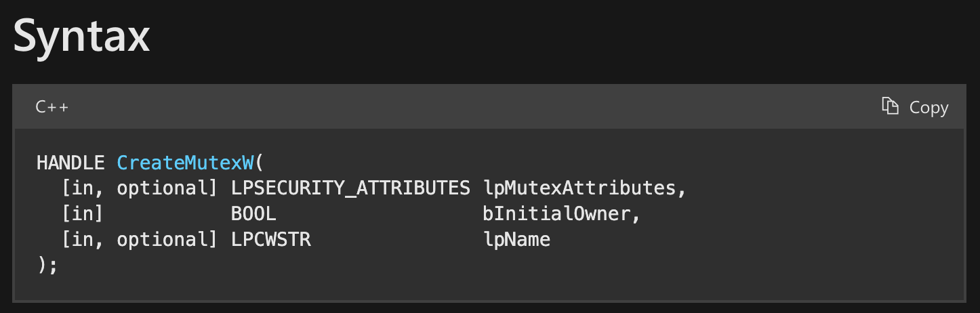Click the closing parenthesis and semicolon
This screenshot has height=313, width=980.
[47, 265]
